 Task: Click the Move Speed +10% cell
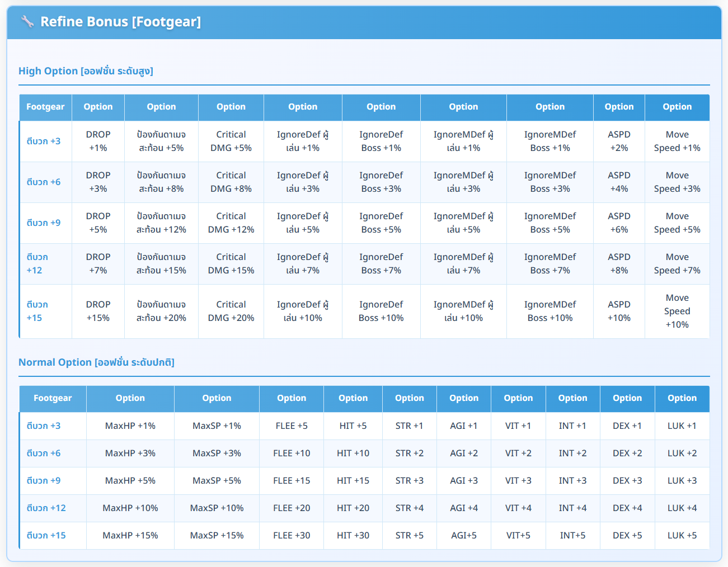(x=677, y=311)
